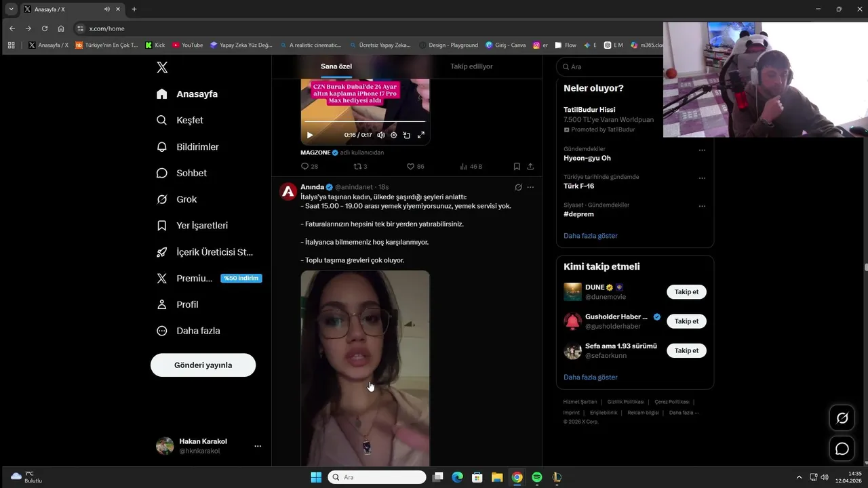
Task: Open the YouTube bookmark
Action: coord(188,45)
